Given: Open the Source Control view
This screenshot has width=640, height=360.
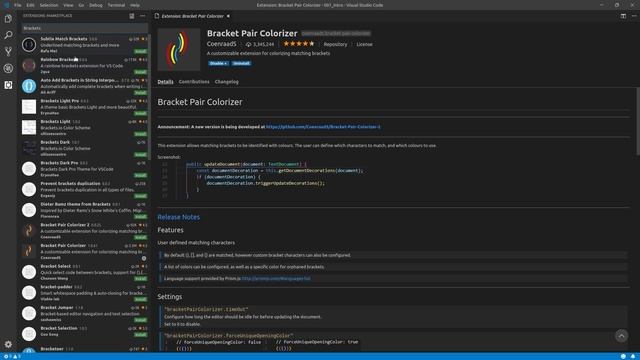Looking at the screenshot, I should point(8,51).
